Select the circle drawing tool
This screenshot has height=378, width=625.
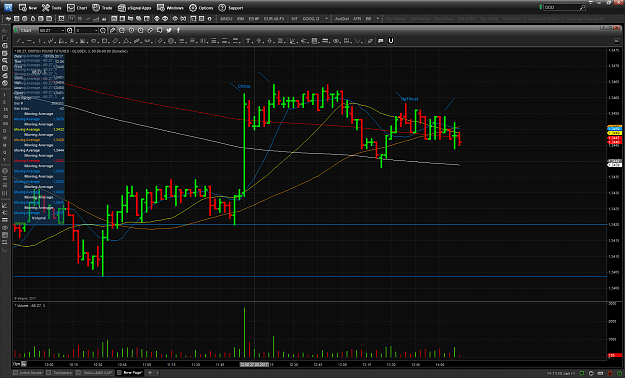(171, 41)
